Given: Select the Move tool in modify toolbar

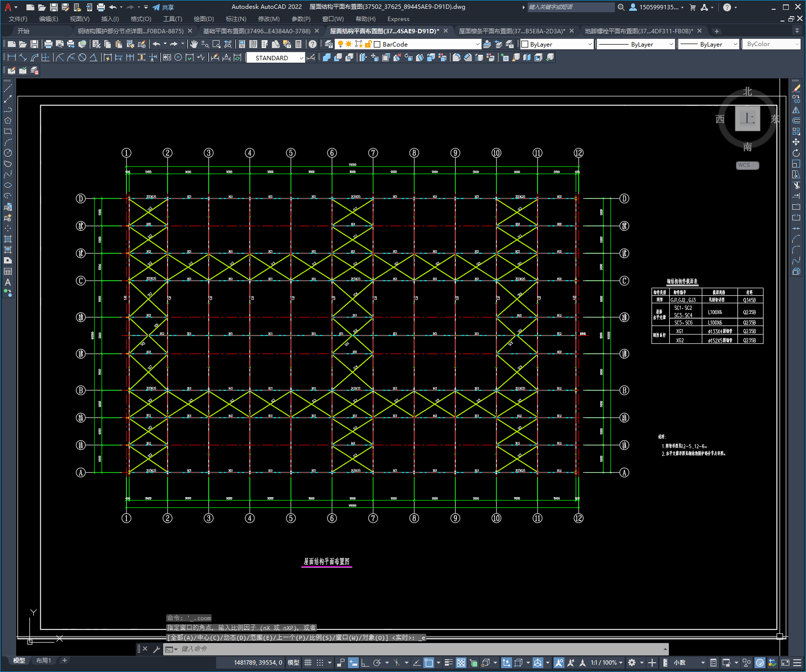Looking at the screenshot, I should (796, 142).
